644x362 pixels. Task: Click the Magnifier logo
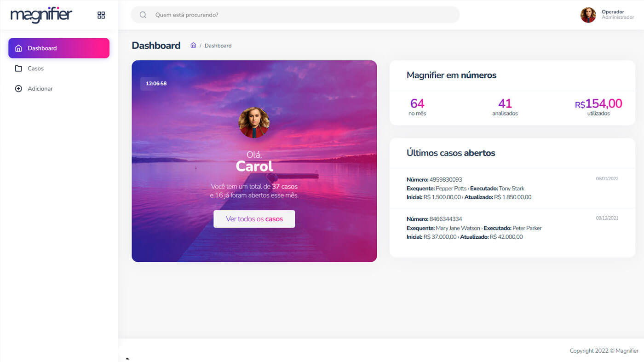coord(41,15)
